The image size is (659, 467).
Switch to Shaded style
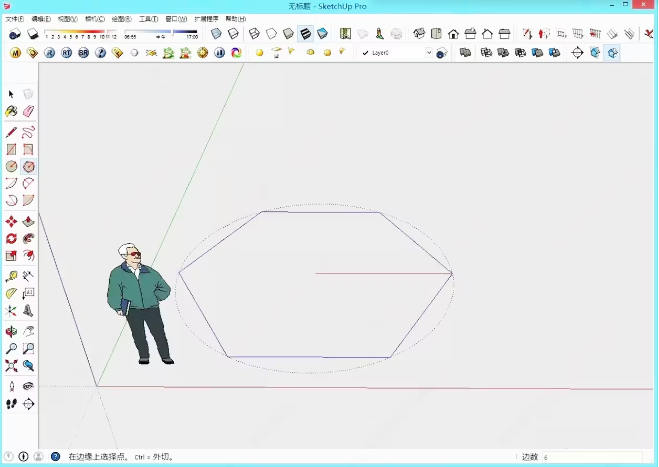[288, 34]
